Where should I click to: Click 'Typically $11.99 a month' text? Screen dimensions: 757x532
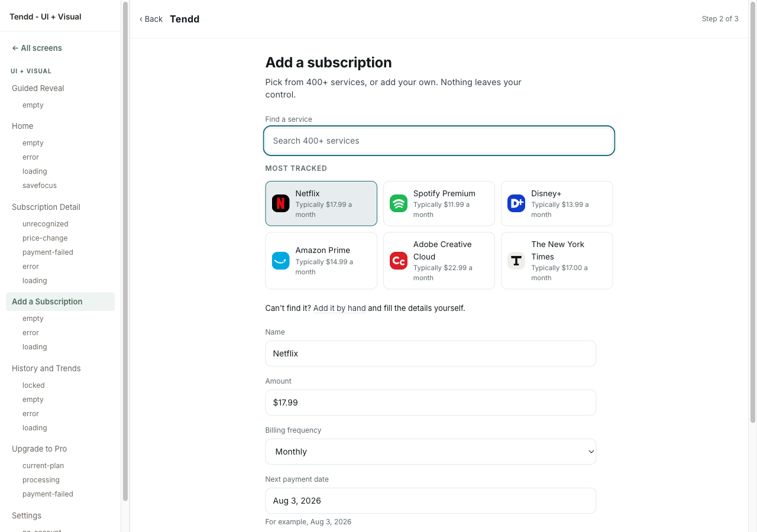click(442, 210)
